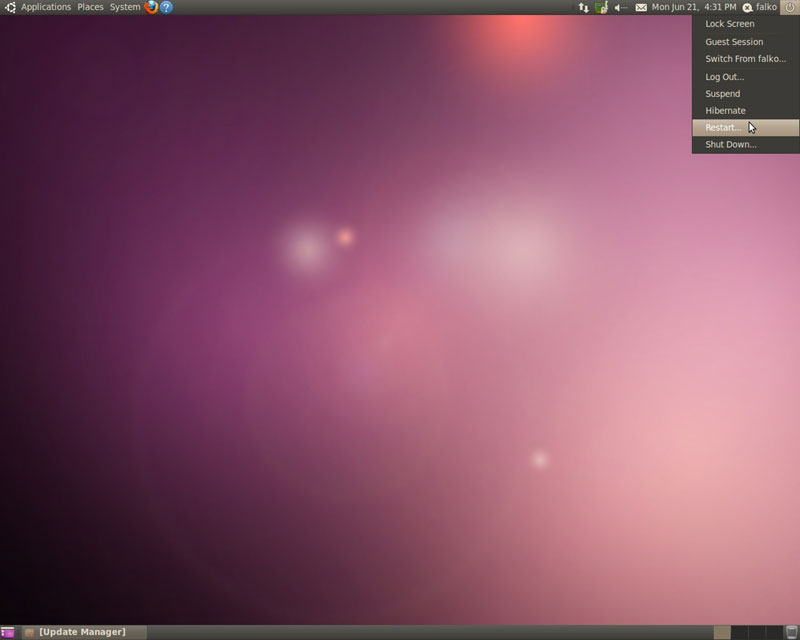Switch to the third workspace
The height and width of the screenshot is (640, 800).
tap(757, 632)
